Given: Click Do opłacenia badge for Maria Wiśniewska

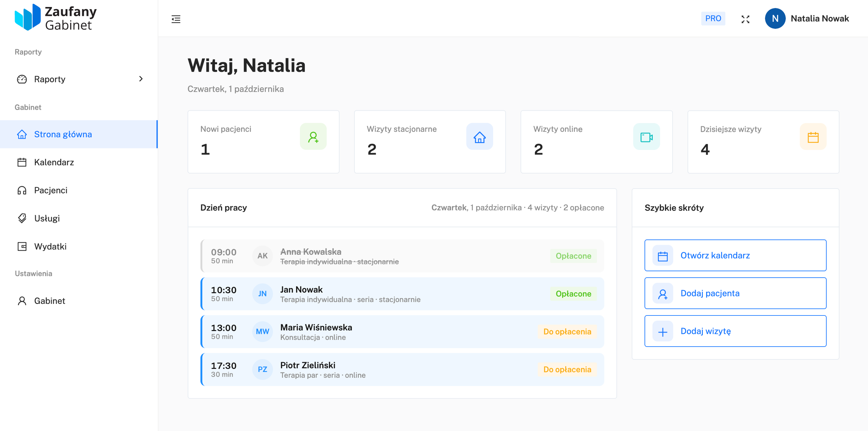Looking at the screenshot, I should click(x=567, y=332).
